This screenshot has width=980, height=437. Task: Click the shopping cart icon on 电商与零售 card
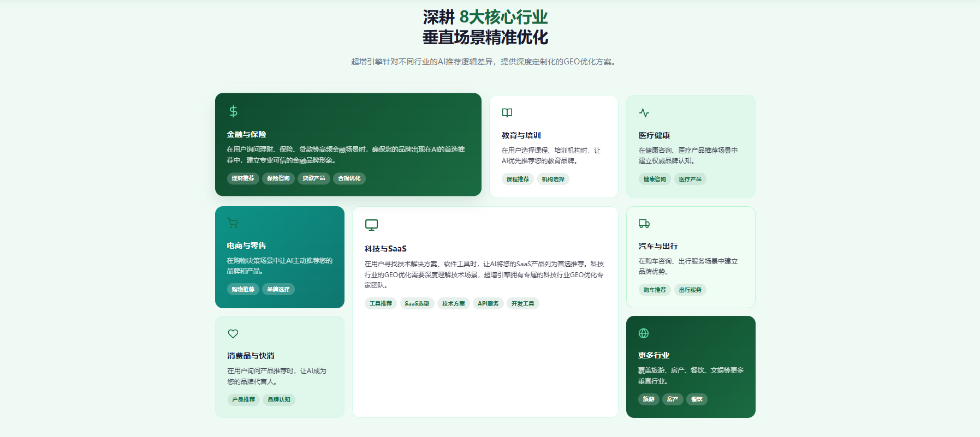[233, 223]
